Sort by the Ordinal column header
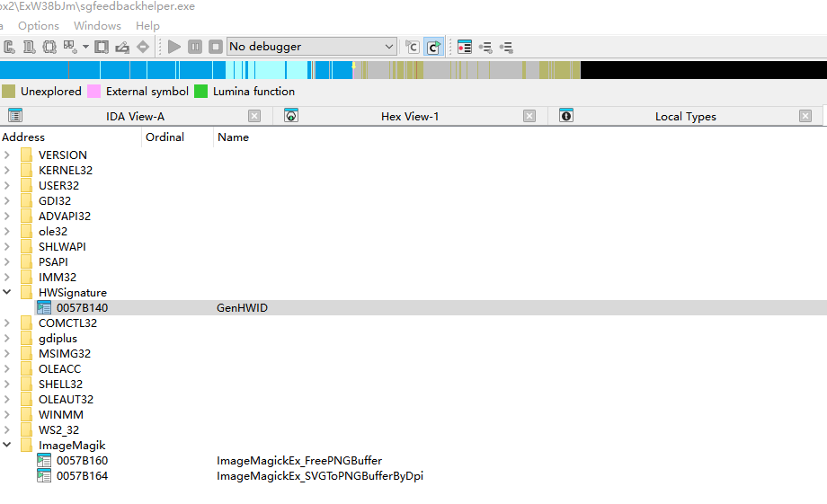The width and height of the screenshot is (827, 504). point(178,137)
